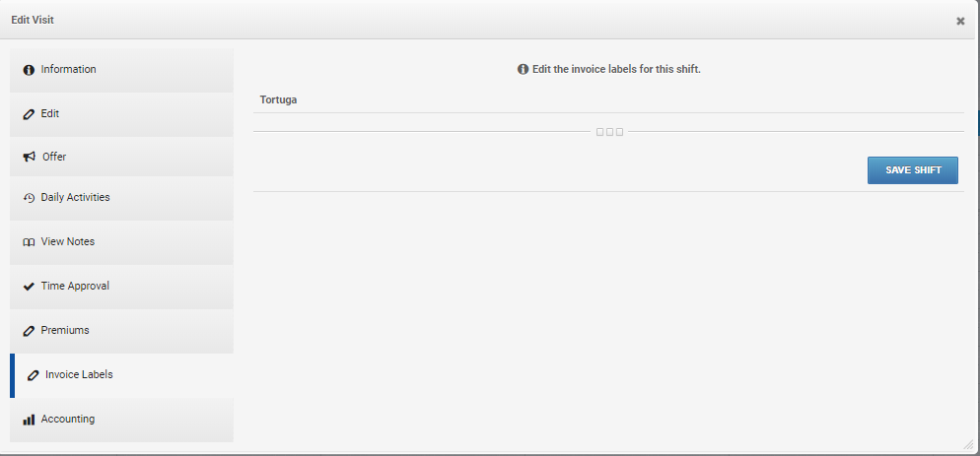
Task: Click the pencil icon beside Premiums
Action: tap(29, 331)
